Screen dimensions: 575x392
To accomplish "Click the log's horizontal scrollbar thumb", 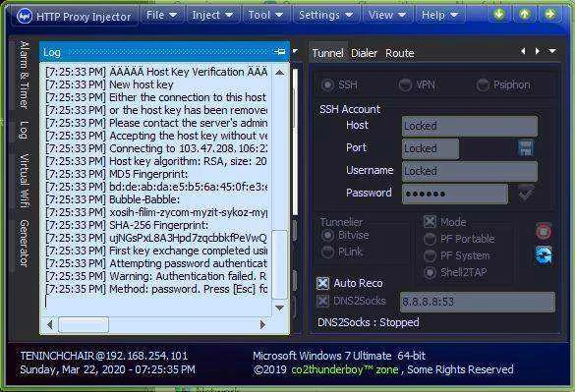I will coord(84,325).
